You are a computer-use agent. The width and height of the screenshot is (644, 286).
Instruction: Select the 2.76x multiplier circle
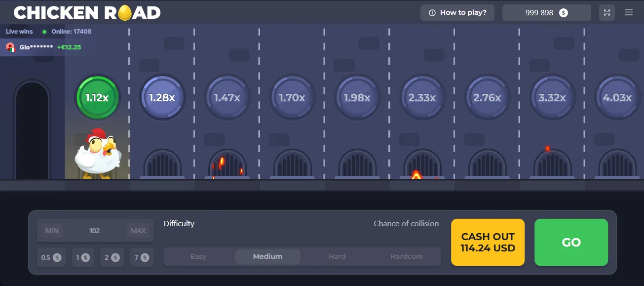pos(487,97)
